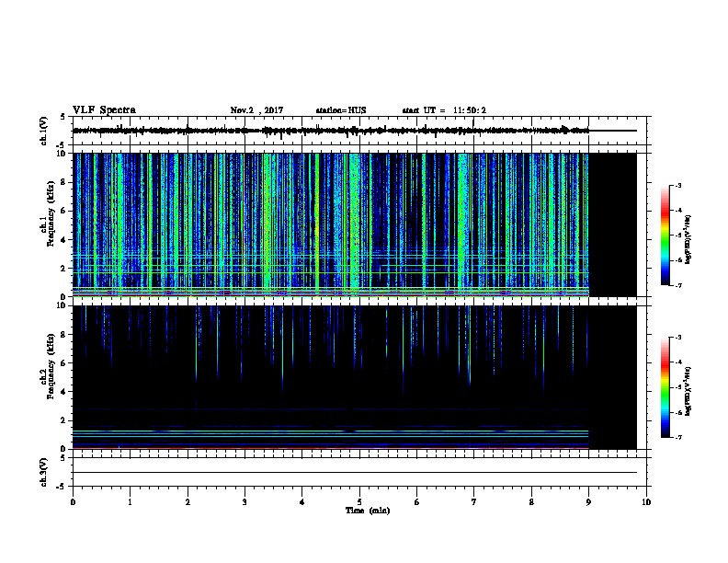This screenshot has width=728, height=563.
Task: Click the flat ch.3 voltage trace line
Action: pos(355,473)
